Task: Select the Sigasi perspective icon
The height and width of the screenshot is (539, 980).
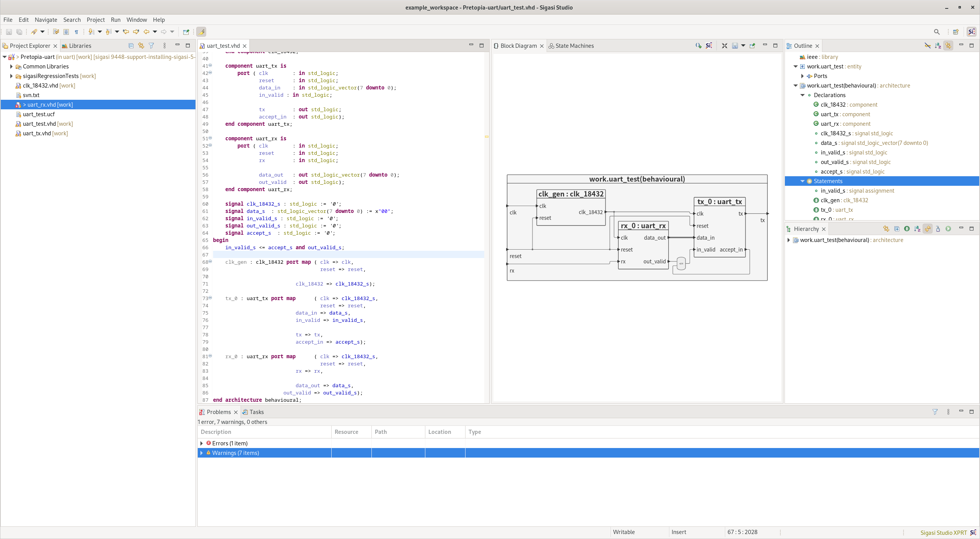Action: click(x=972, y=32)
